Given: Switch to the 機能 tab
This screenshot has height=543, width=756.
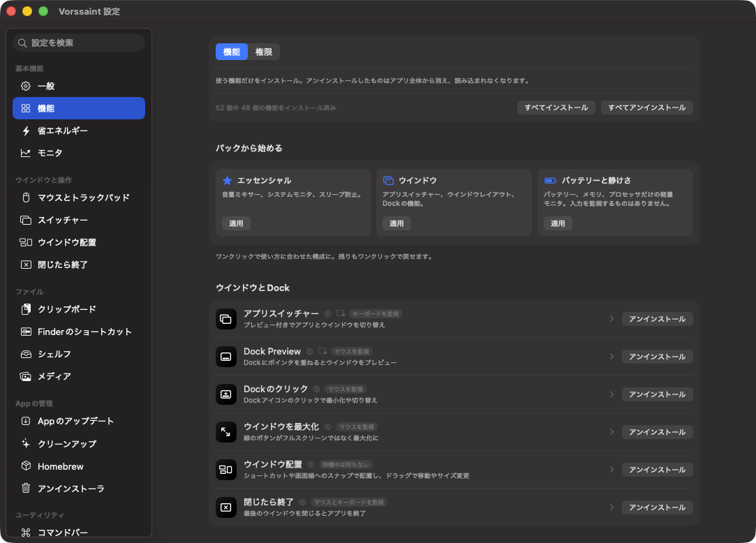Looking at the screenshot, I should point(232,52).
